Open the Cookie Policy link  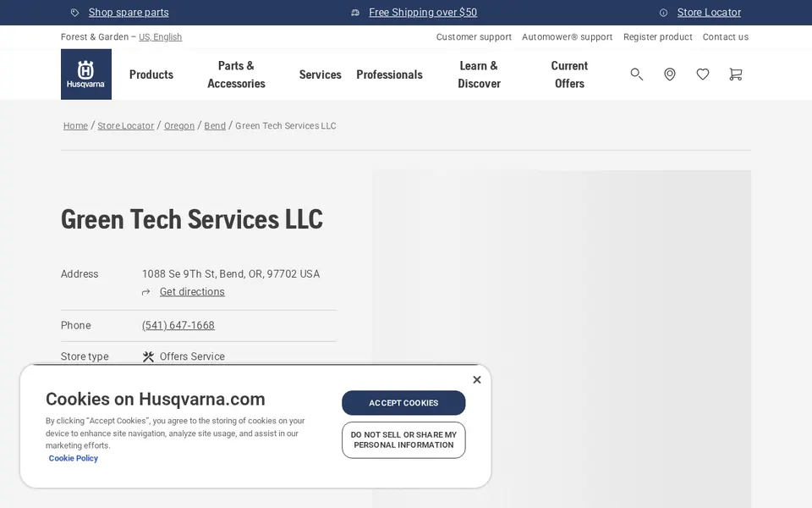(x=73, y=458)
